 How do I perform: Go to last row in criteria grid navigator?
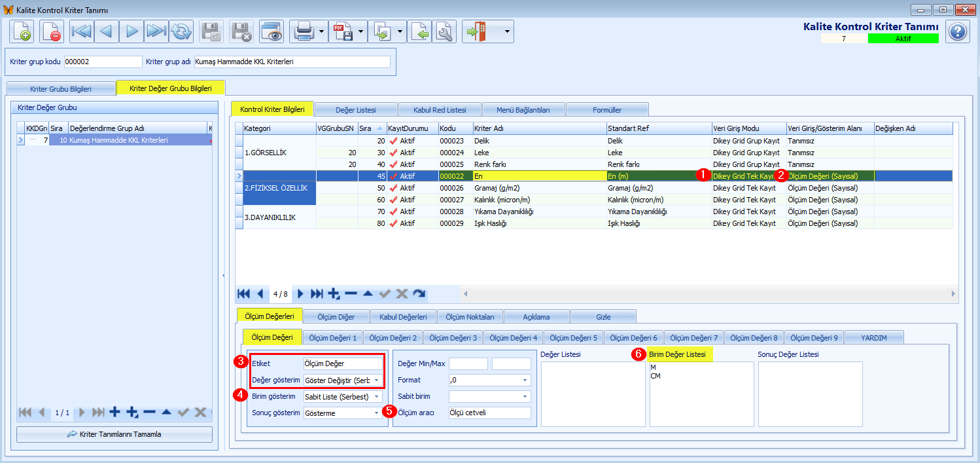(x=317, y=293)
